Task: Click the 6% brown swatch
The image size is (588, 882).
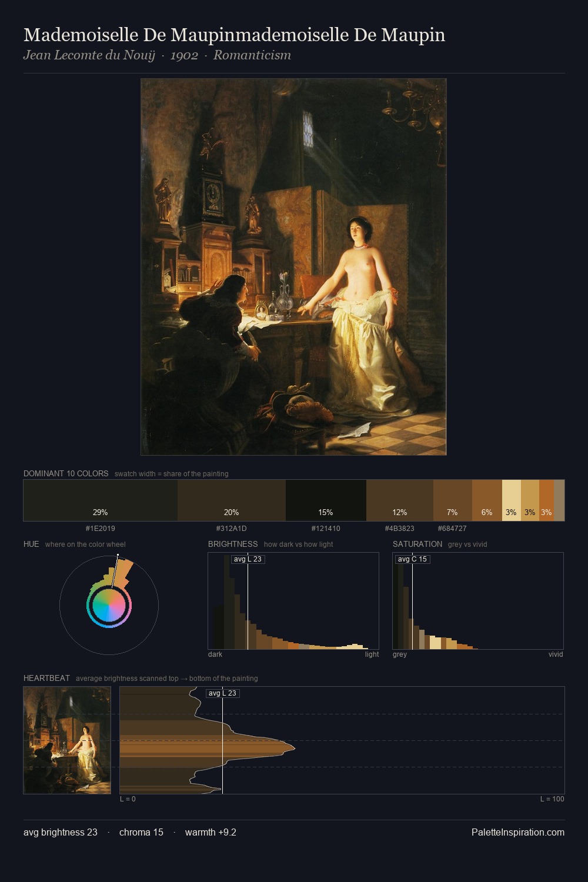Action: click(x=487, y=500)
